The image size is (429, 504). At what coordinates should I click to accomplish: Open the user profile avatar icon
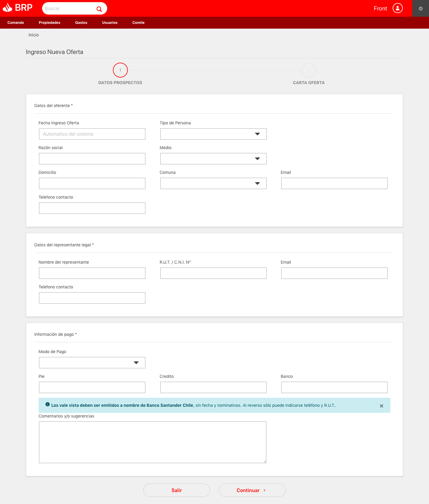(397, 8)
